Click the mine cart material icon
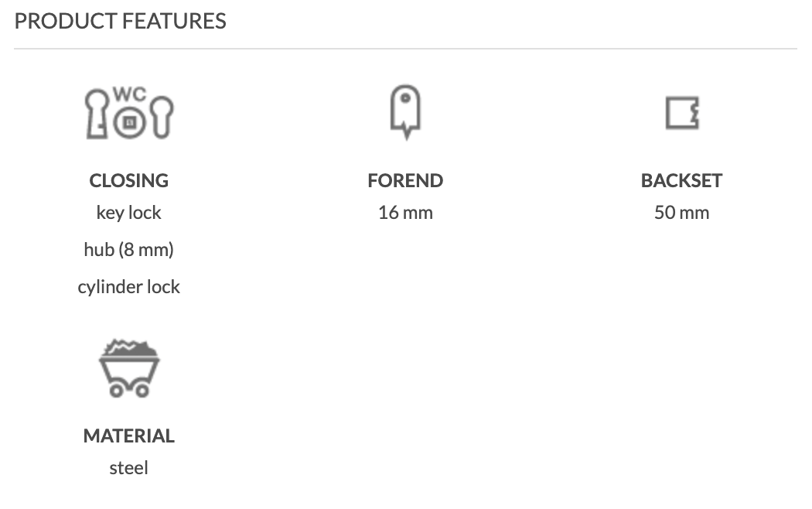The image size is (812, 509). coord(129,371)
